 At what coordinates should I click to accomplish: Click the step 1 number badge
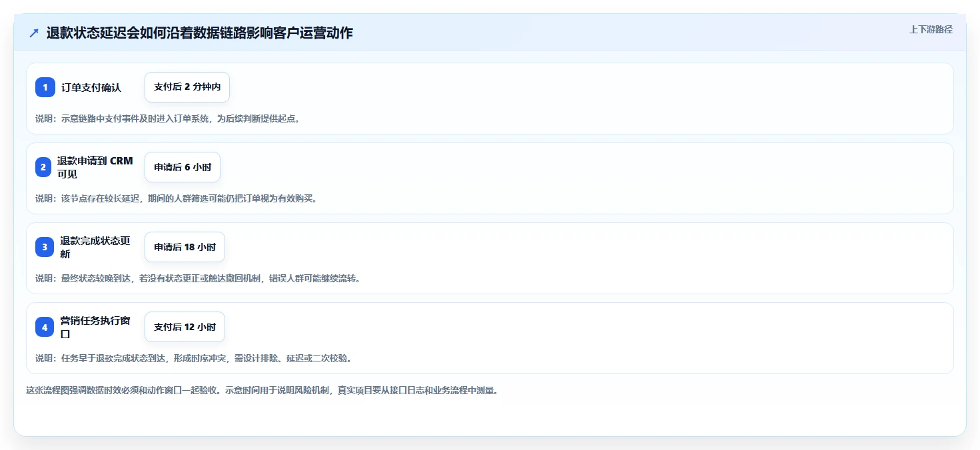pyautogui.click(x=45, y=87)
